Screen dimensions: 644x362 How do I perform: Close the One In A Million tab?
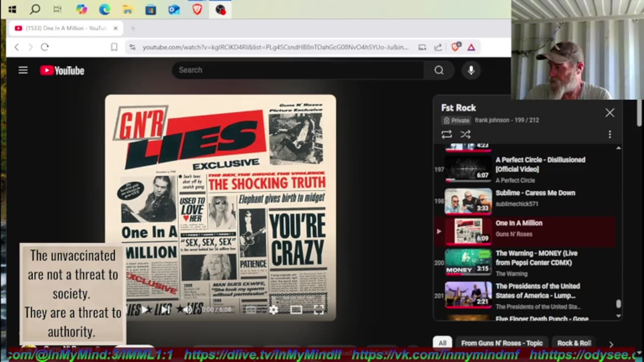115,28
